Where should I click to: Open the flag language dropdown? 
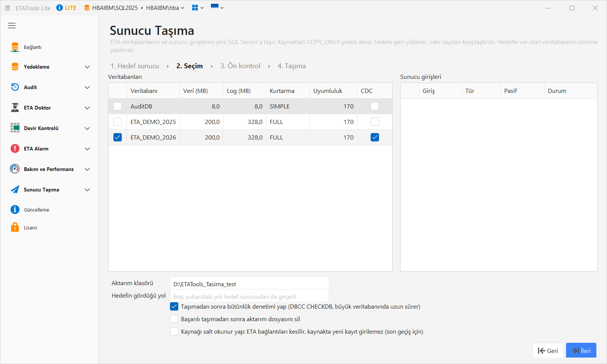(x=217, y=7)
